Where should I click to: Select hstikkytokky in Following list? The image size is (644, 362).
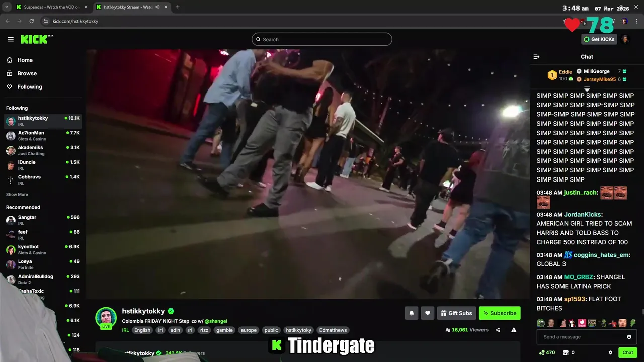pyautogui.click(x=43, y=121)
